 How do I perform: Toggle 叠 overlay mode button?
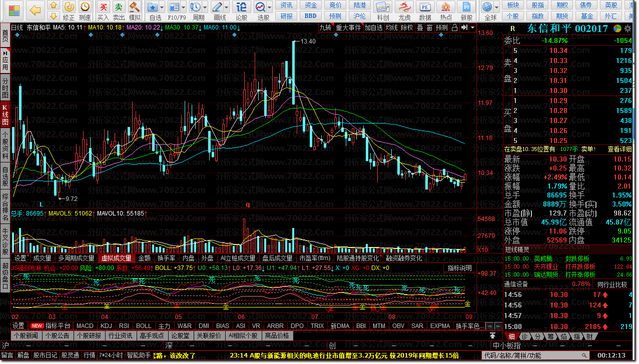click(x=420, y=27)
